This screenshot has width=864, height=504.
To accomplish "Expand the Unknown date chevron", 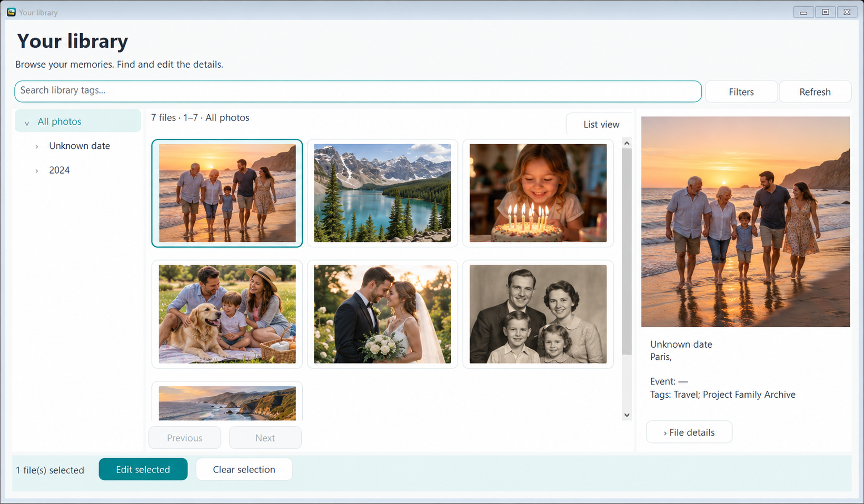I will pos(37,147).
